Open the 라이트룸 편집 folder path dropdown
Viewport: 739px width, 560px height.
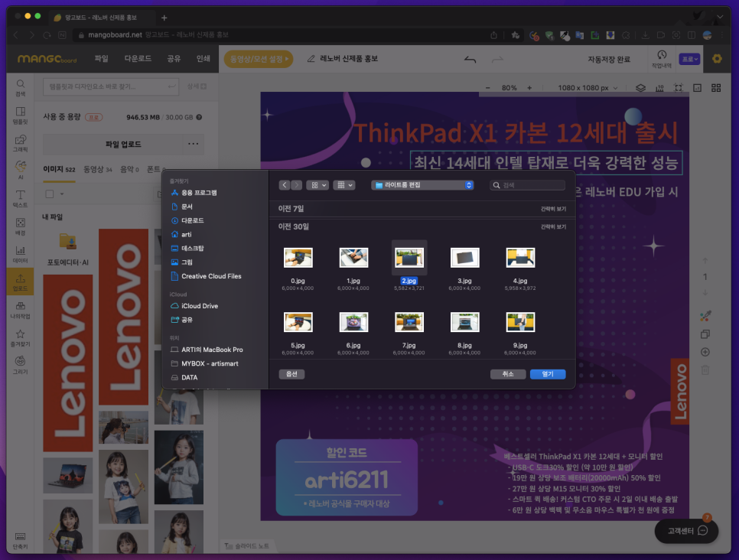point(422,185)
